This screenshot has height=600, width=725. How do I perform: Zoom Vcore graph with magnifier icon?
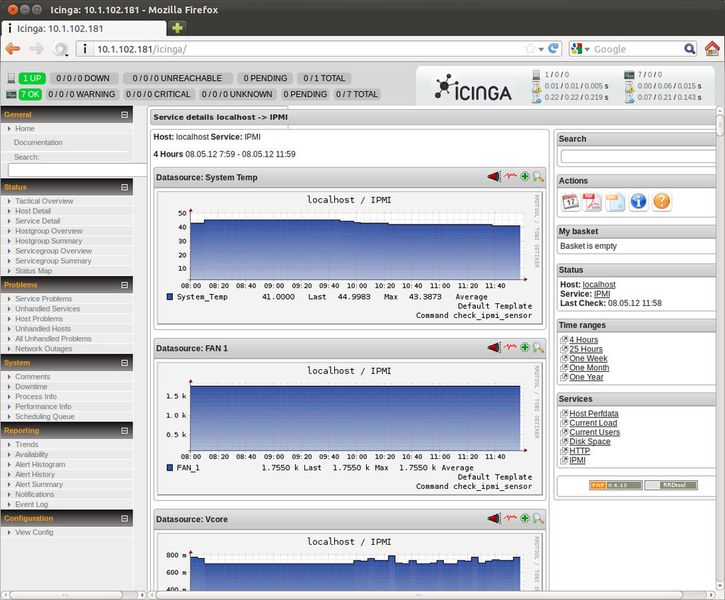[538, 518]
